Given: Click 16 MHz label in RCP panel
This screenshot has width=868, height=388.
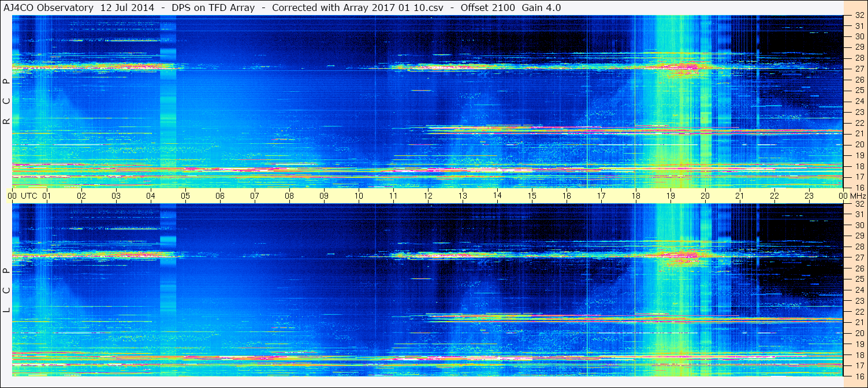Looking at the screenshot, I should pyautogui.click(x=859, y=188).
